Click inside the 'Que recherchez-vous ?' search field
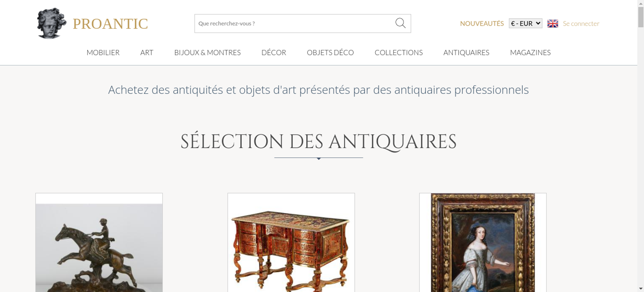The image size is (644, 292). tap(295, 23)
